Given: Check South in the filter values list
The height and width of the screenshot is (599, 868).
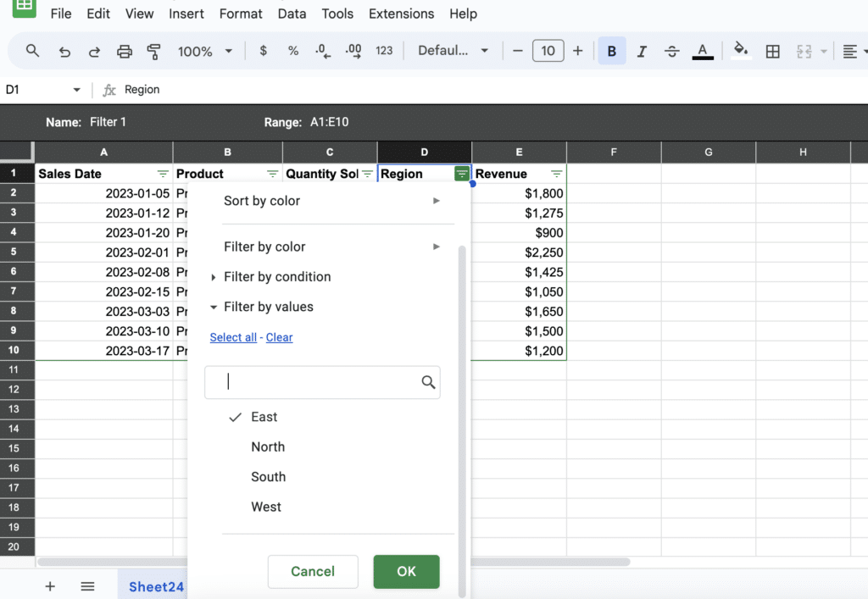Looking at the screenshot, I should tap(268, 476).
